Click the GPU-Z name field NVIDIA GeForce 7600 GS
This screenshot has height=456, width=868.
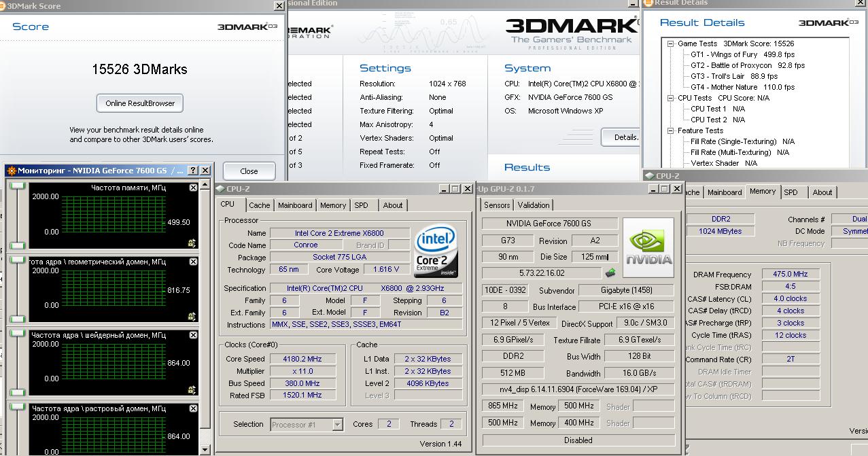550,224
